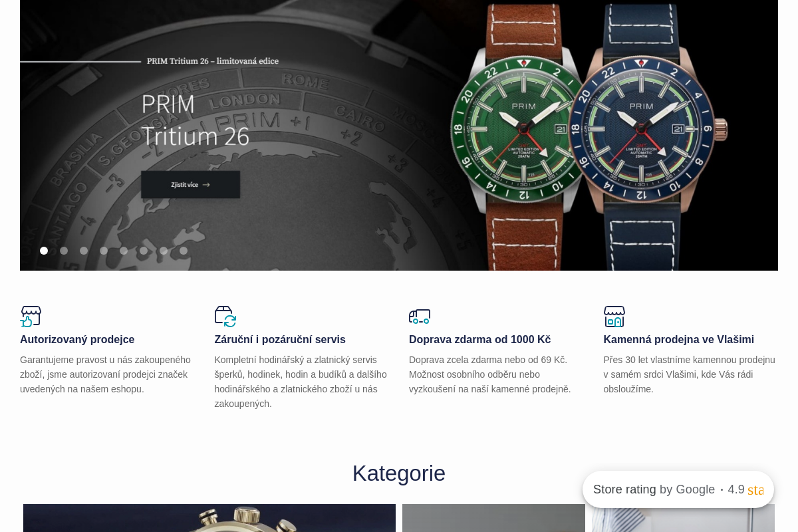Select the third carousel slide dot
Viewport: 798px width, 532px height.
(84, 251)
